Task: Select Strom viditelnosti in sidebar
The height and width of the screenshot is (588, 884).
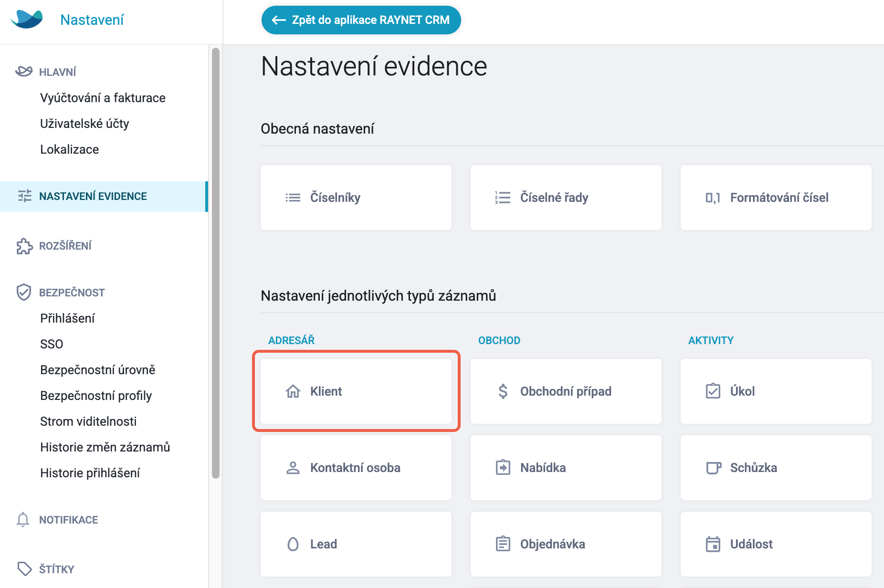Action: click(x=88, y=421)
